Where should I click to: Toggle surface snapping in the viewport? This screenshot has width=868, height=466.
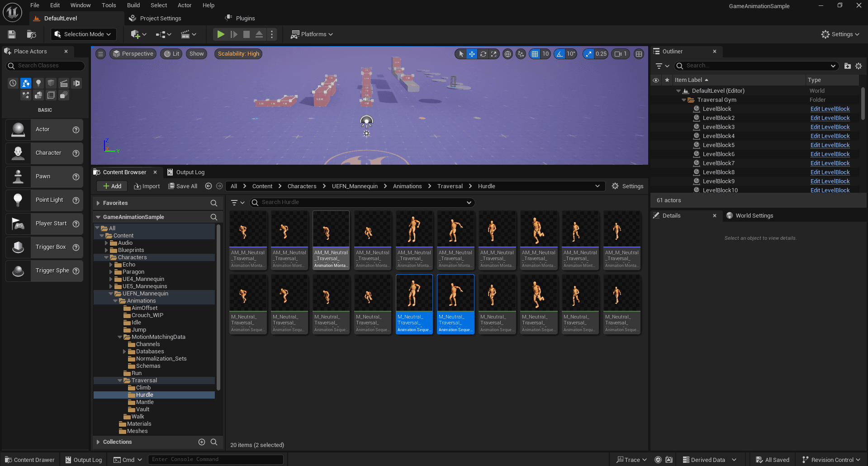click(521, 54)
